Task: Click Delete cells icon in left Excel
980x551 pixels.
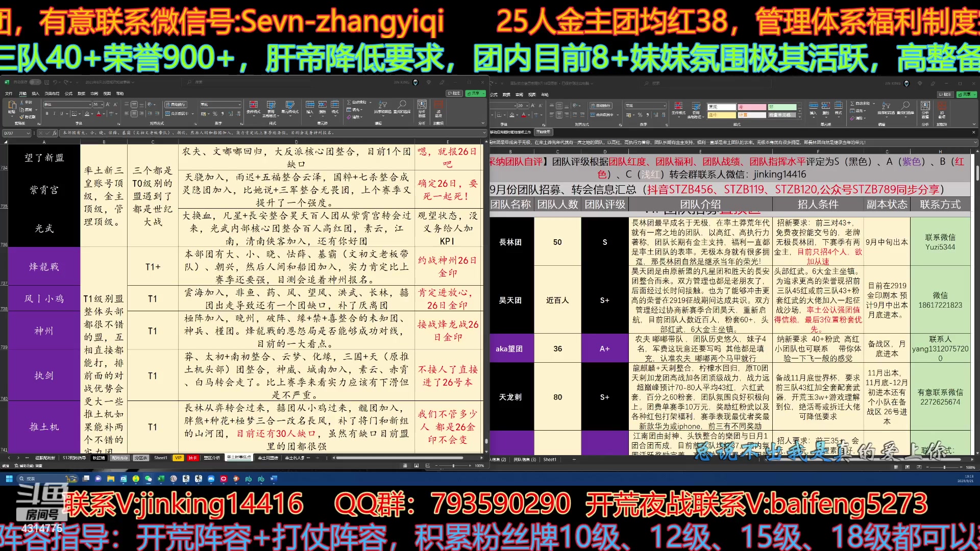Action: pyautogui.click(x=323, y=105)
